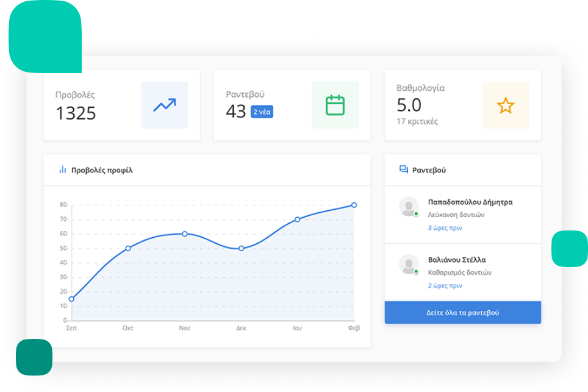Image resolution: width=588 pixels, height=392 pixels.
Task: Click the trending-up arrow icon in Προβολές card
Action: [165, 105]
